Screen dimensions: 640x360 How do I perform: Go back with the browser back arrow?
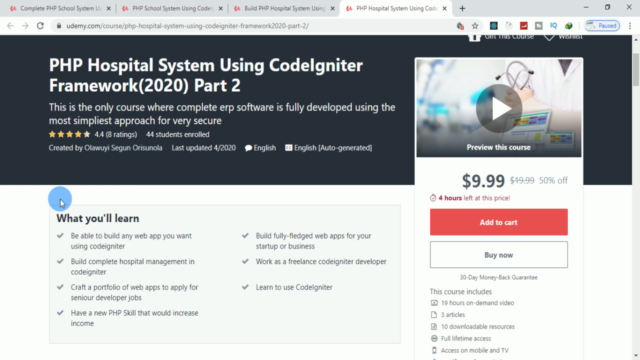click(10, 26)
